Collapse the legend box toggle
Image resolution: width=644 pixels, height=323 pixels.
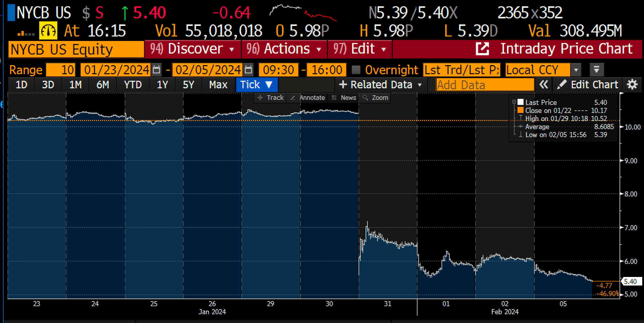514,102
